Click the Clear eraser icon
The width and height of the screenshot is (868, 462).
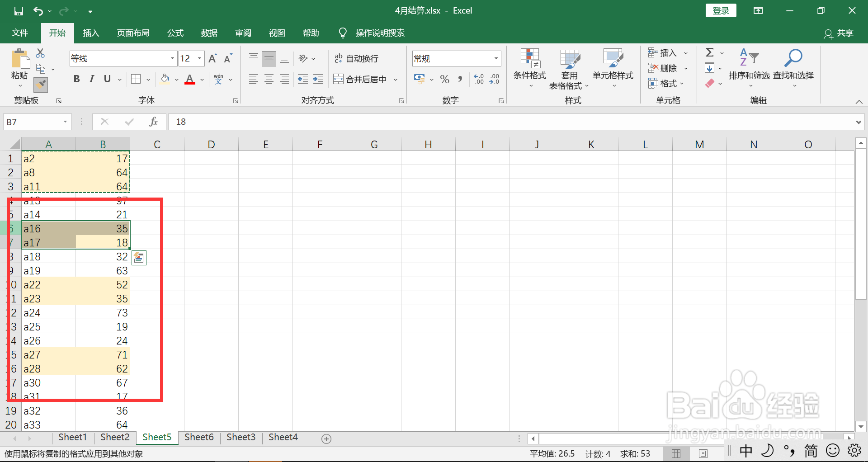tap(710, 83)
